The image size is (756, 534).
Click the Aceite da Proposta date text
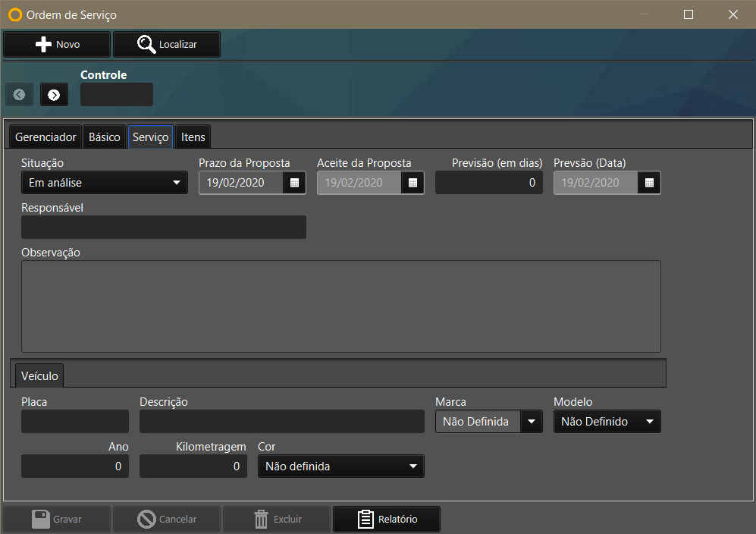click(354, 183)
